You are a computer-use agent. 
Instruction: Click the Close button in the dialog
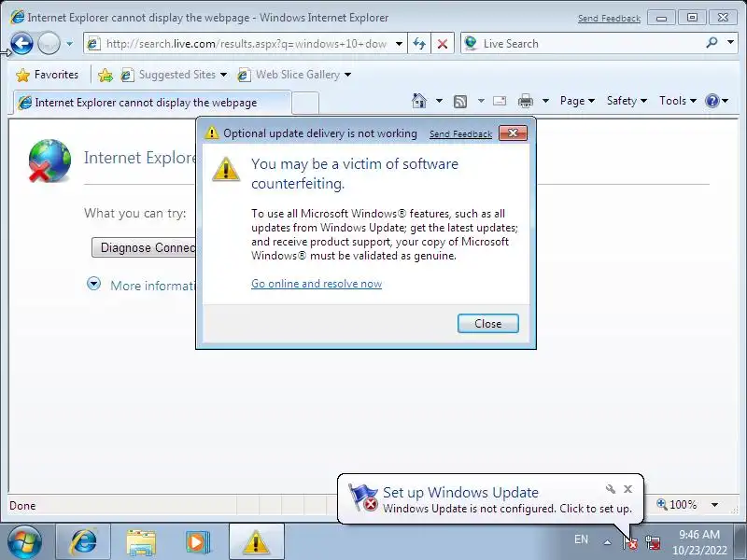[487, 323]
